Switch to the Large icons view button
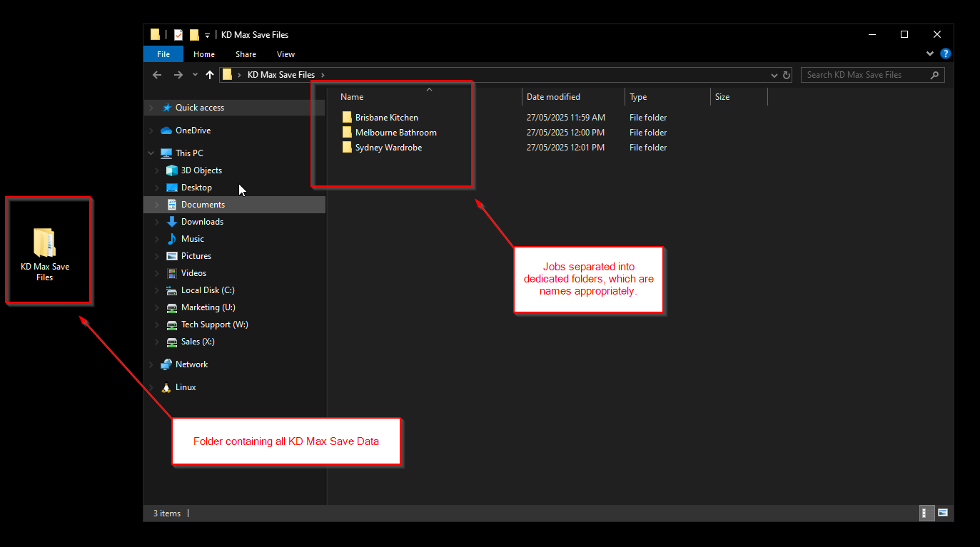This screenshot has width=980, height=547. point(942,513)
